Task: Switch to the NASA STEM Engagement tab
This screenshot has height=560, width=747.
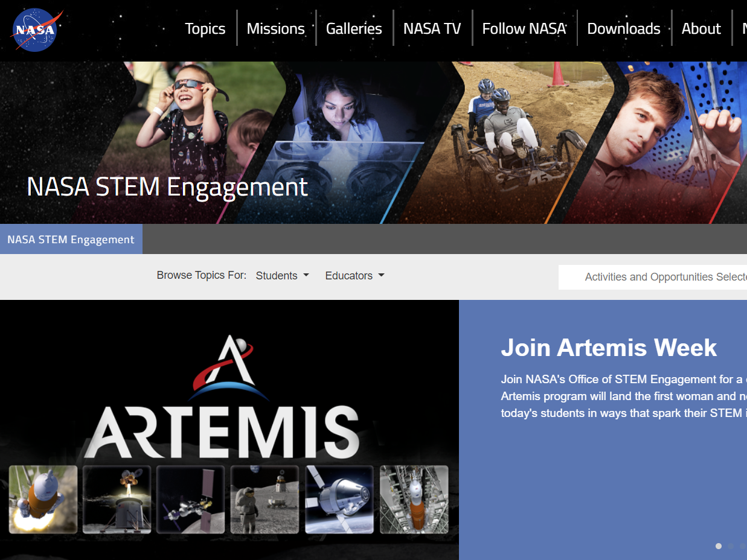Action: click(71, 239)
